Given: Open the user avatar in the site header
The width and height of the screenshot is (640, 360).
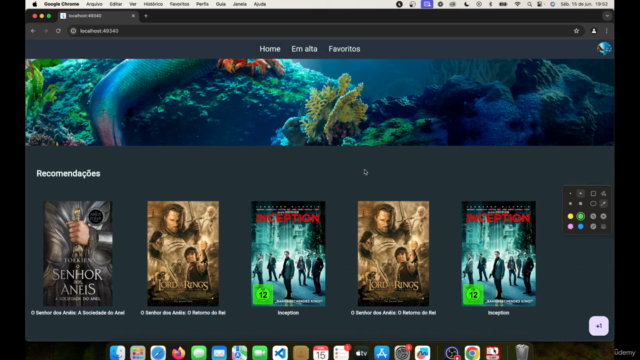Looking at the screenshot, I should [604, 49].
